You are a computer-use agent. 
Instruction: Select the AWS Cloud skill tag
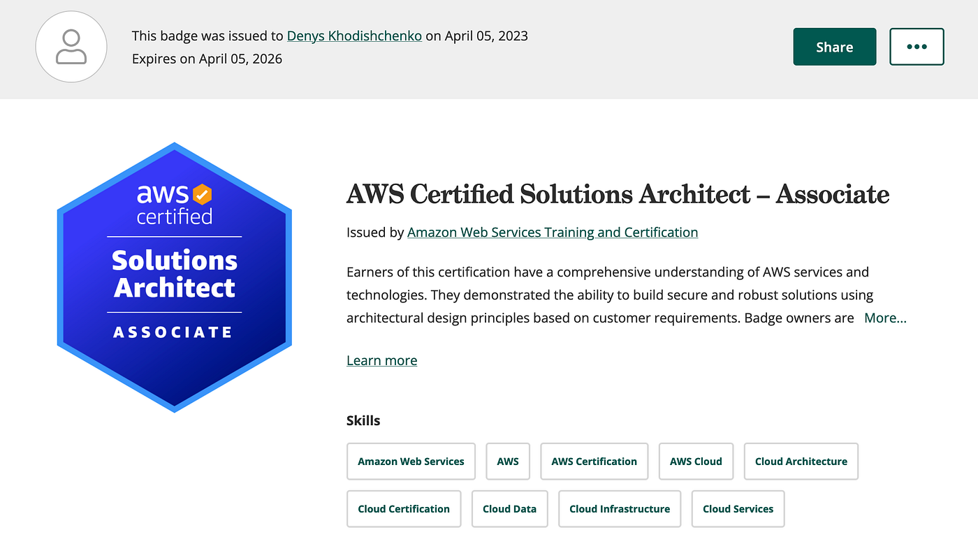696,462
